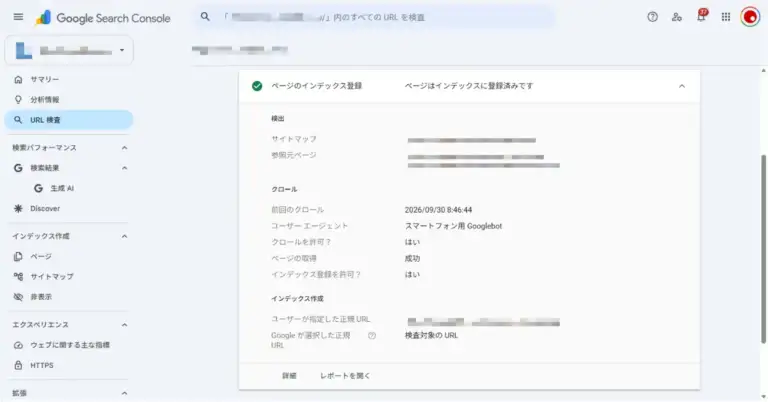The height and width of the screenshot is (402, 768).
Task: Open 検索結果 report
Action: click(45, 168)
